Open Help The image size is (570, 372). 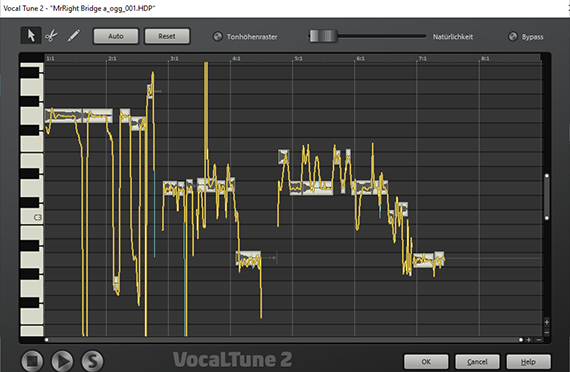point(528,361)
